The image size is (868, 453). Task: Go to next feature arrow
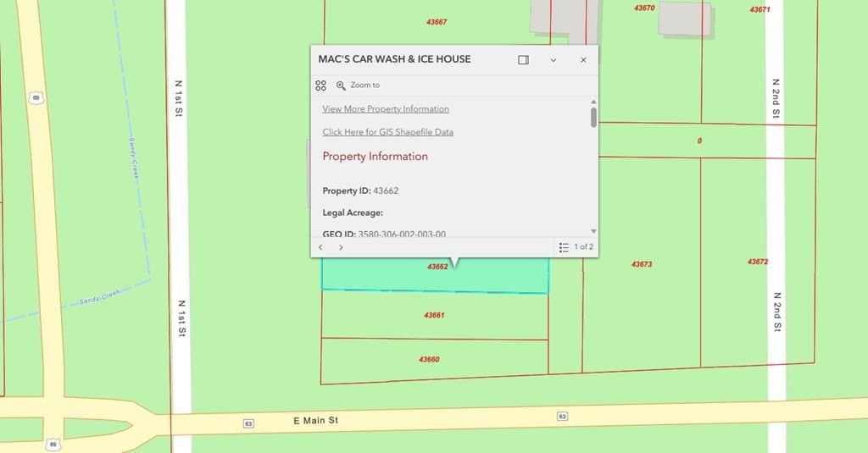341,247
